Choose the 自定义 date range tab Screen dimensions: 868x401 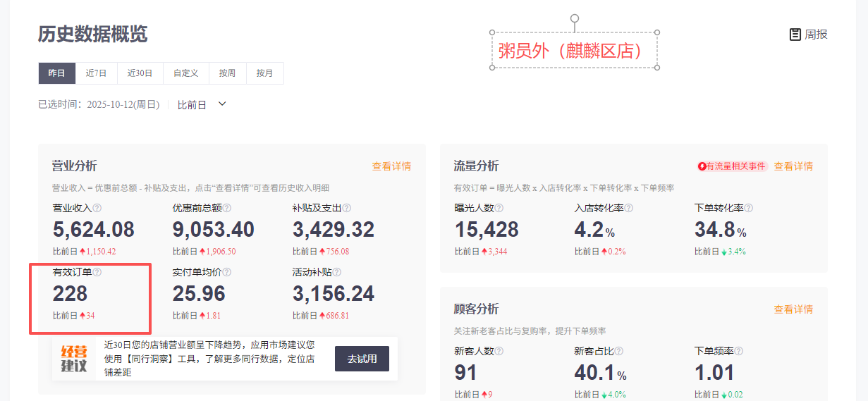click(186, 73)
